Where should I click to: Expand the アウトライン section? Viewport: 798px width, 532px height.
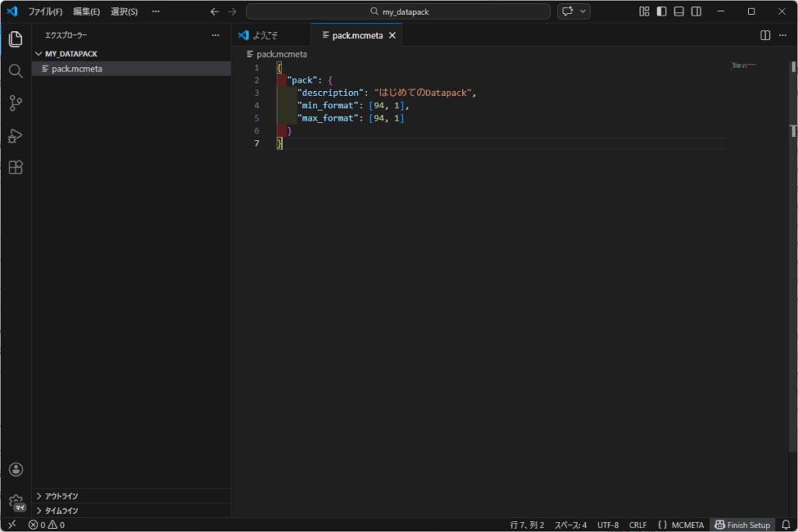pos(62,495)
